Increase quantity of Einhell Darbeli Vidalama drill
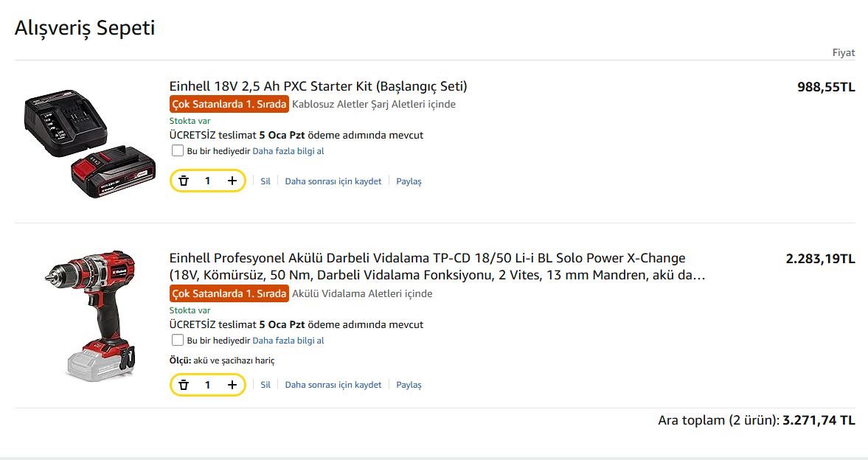The width and height of the screenshot is (868, 460). pyautogui.click(x=232, y=385)
